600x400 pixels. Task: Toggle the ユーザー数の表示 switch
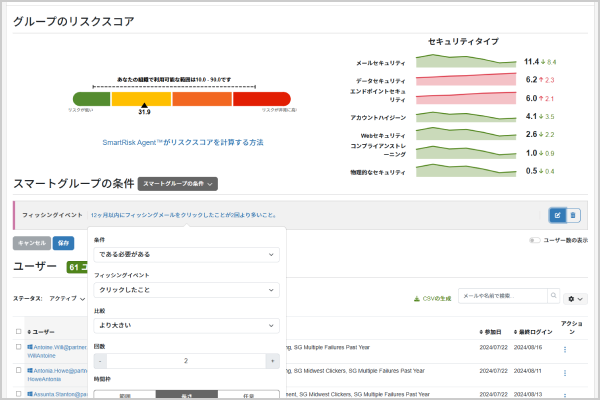pos(536,241)
